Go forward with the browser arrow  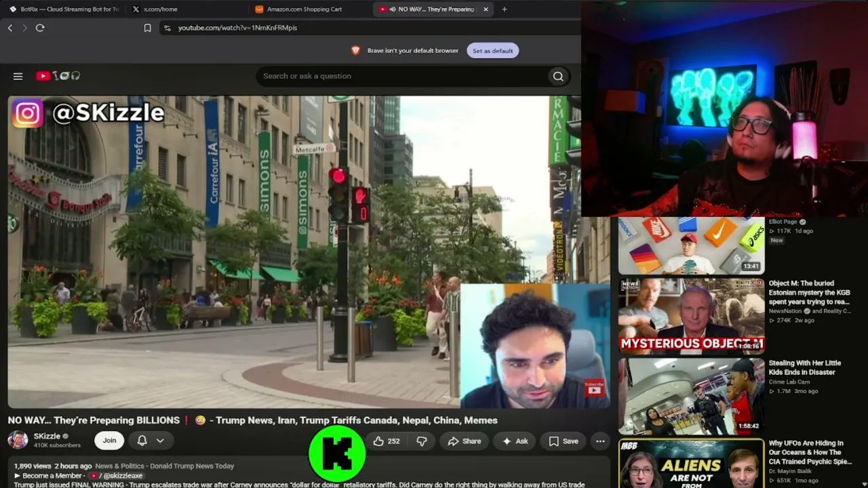pyautogui.click(x=24, y=28)
